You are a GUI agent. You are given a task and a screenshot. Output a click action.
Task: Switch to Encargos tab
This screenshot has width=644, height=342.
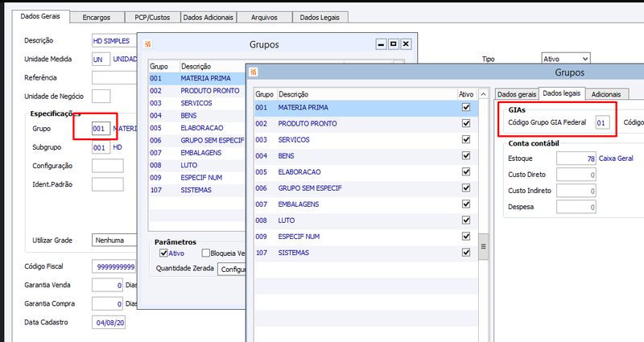pyautogui.click(x=97, y=17)
